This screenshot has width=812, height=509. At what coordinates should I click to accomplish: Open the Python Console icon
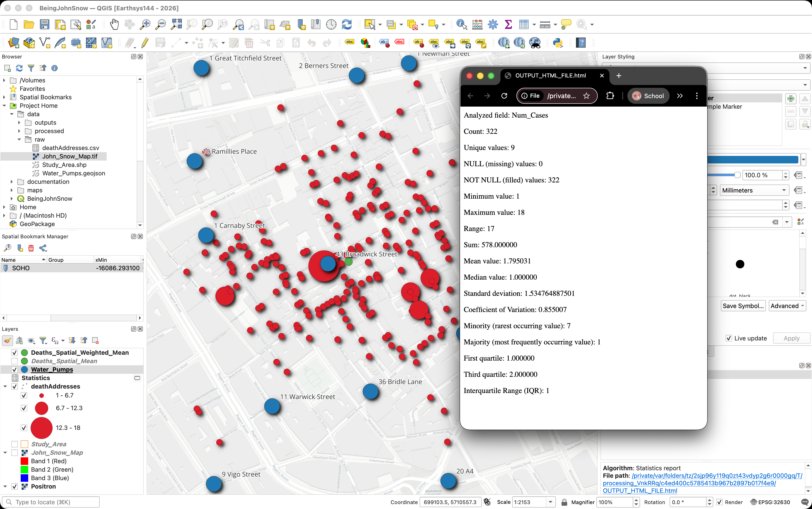tap(558, 43)
